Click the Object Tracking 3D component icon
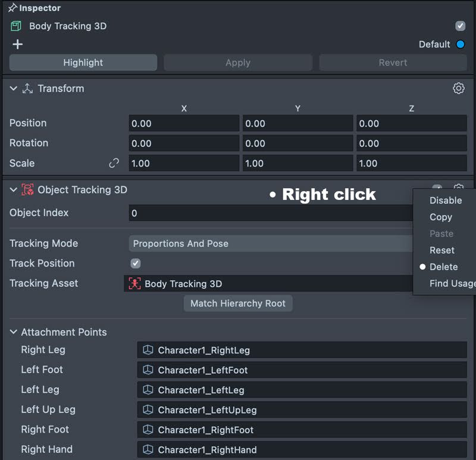476x460 pixels. point(28,190)
